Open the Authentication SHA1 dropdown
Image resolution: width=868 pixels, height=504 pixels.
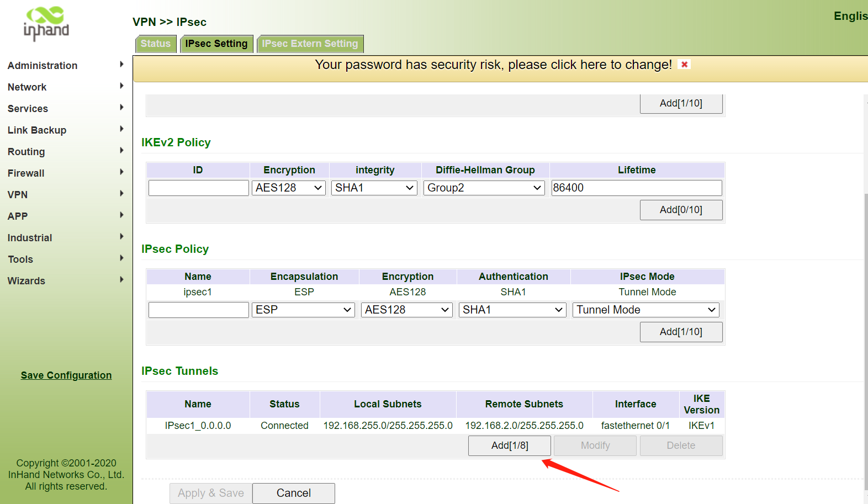[512, 310]
